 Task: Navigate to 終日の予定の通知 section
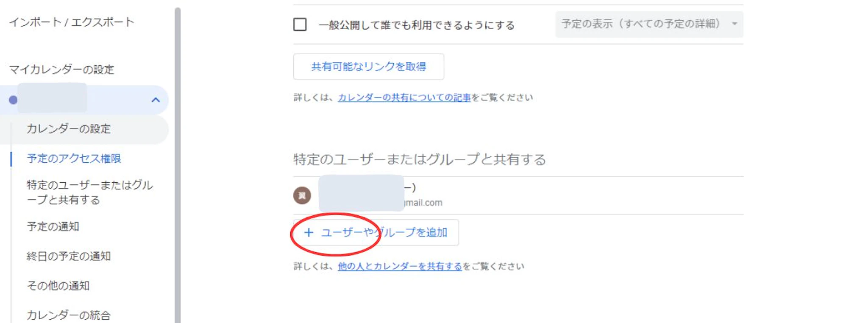69,256
